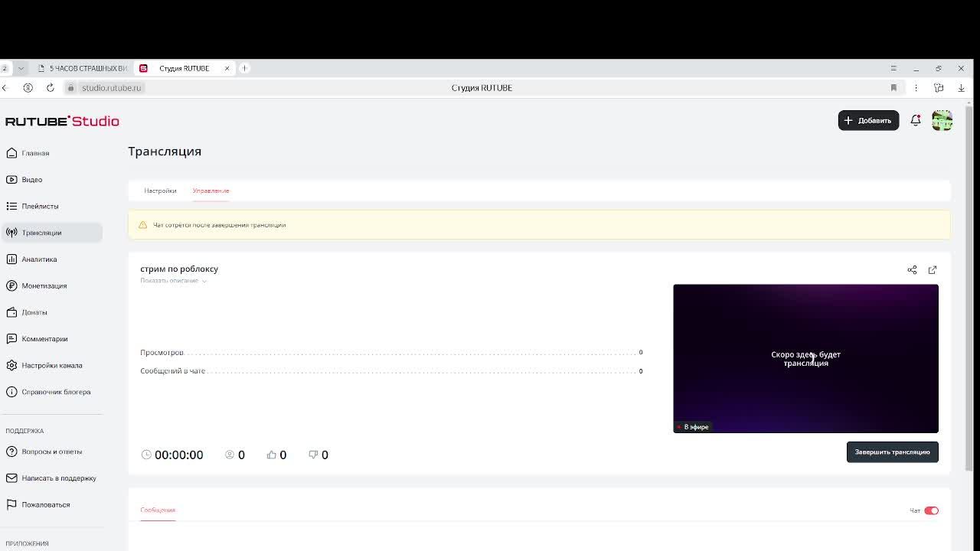Click the Yandex protect icon in address bar
The height and width of the screenshot is (551, 980).
28,88
